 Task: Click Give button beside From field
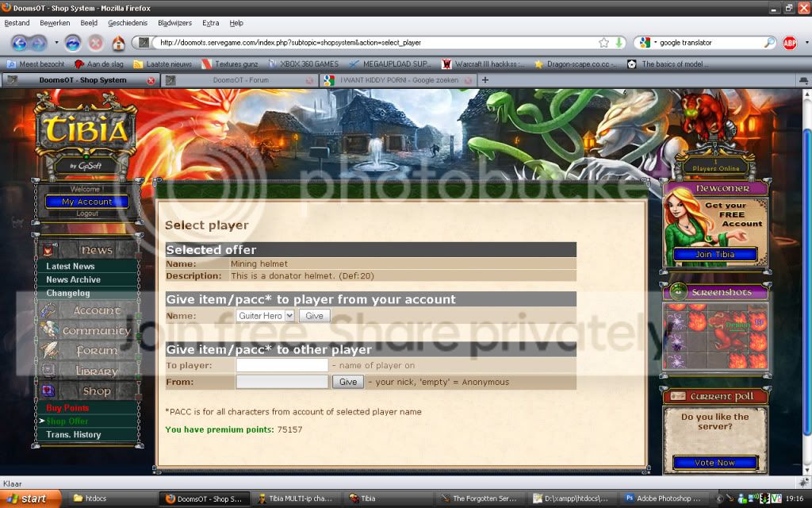pyautogui.click(x=348, y=382)
